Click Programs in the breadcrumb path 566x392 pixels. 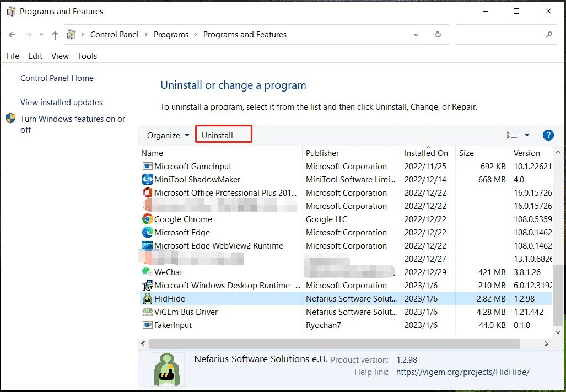pyautogui.click(x=171, y=35)
